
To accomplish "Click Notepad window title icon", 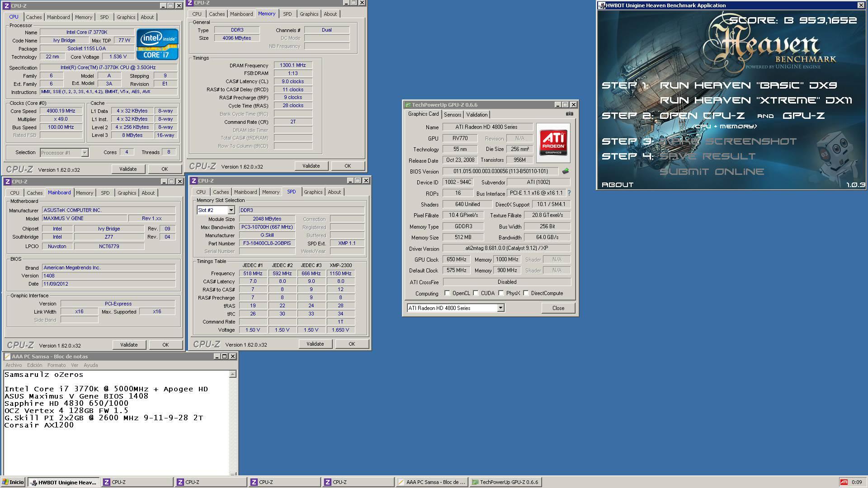I will [x=7, y=357].
